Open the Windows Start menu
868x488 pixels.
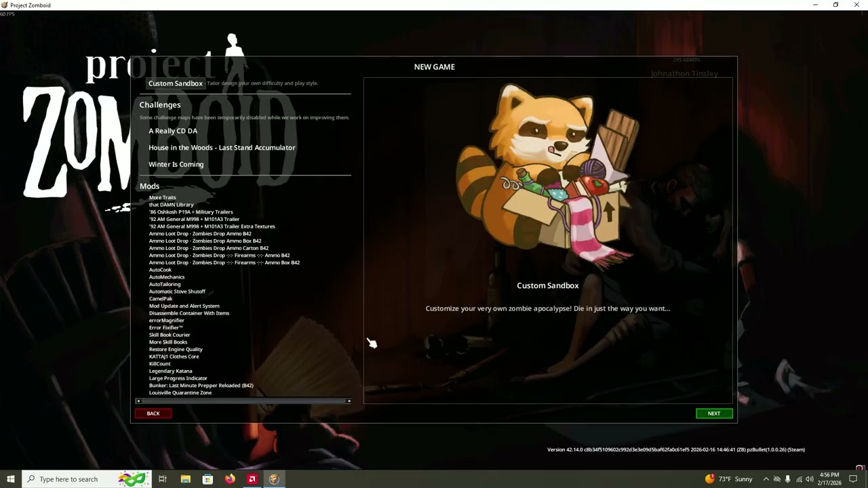pyautogui.click(x=11, y=479)
